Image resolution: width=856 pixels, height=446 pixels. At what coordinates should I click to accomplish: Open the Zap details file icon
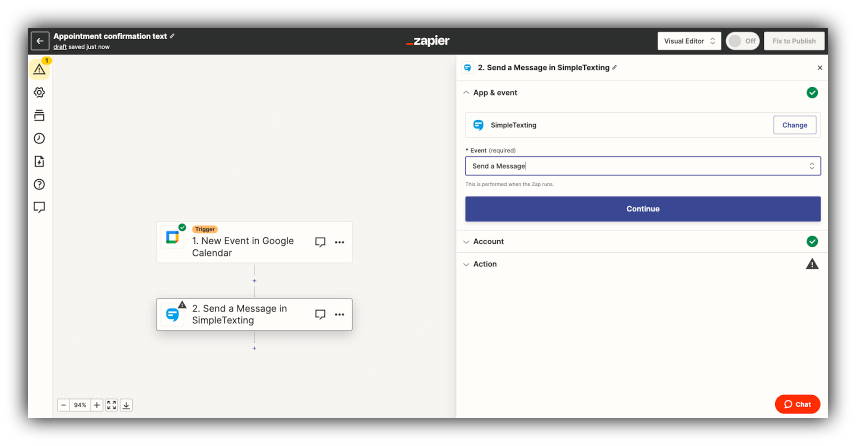pos(39,161)
